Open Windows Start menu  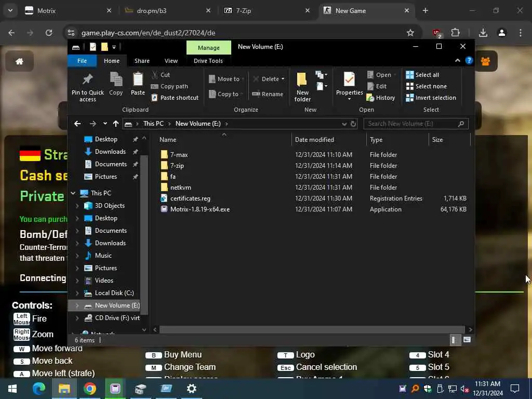pyautogui.click(x=12, y=389)
